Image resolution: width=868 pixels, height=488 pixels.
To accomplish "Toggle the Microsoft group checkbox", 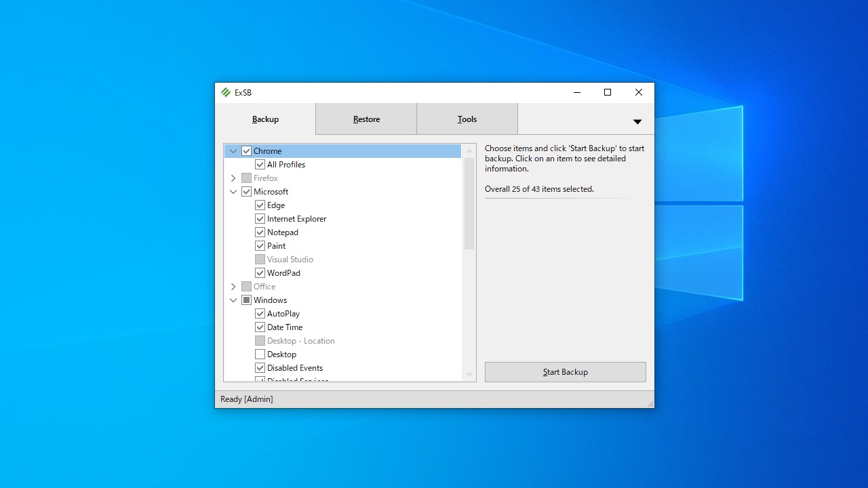I will 246,192.
